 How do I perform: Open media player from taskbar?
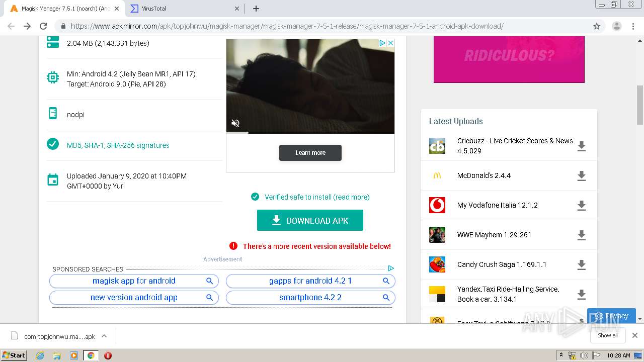[74, 355]
